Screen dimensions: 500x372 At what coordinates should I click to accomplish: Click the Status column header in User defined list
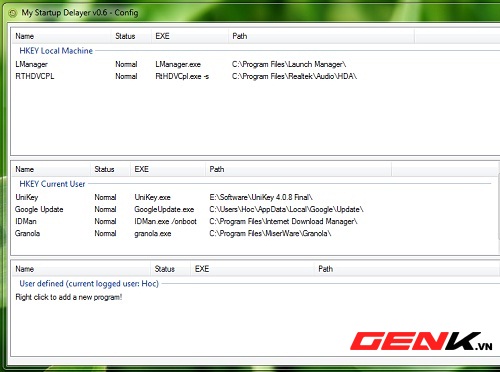pyautogui.click(x=170, y=269)
